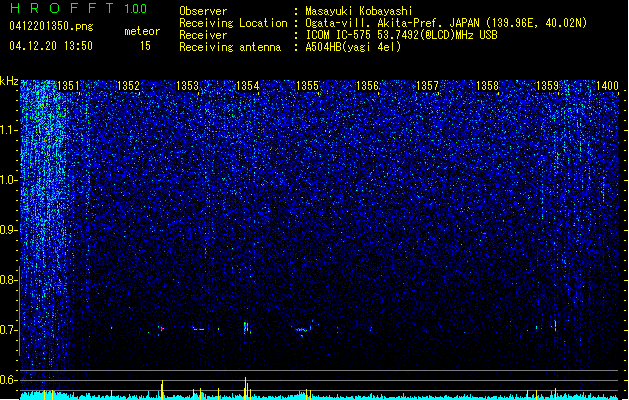The image size is (629, 400).
Task: Click the 0.9 kHz axis tick label
Action: click(x=9, y=230)
